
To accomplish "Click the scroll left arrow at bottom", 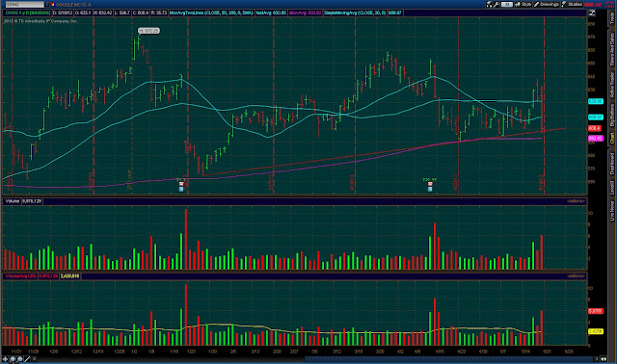I will click(35, 359).
